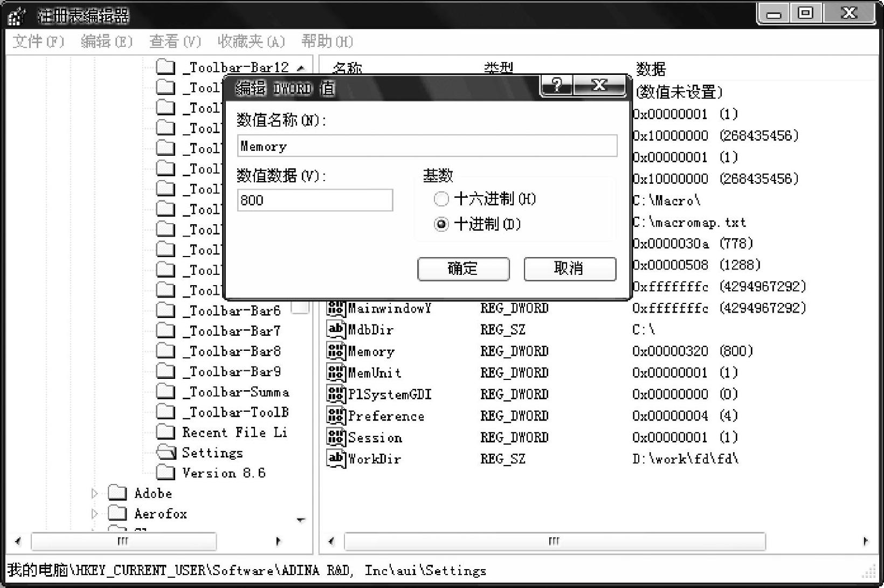This screenshot has height=588, width=884.
Task: Select the Session value icon
Action: tap(336, 438)
